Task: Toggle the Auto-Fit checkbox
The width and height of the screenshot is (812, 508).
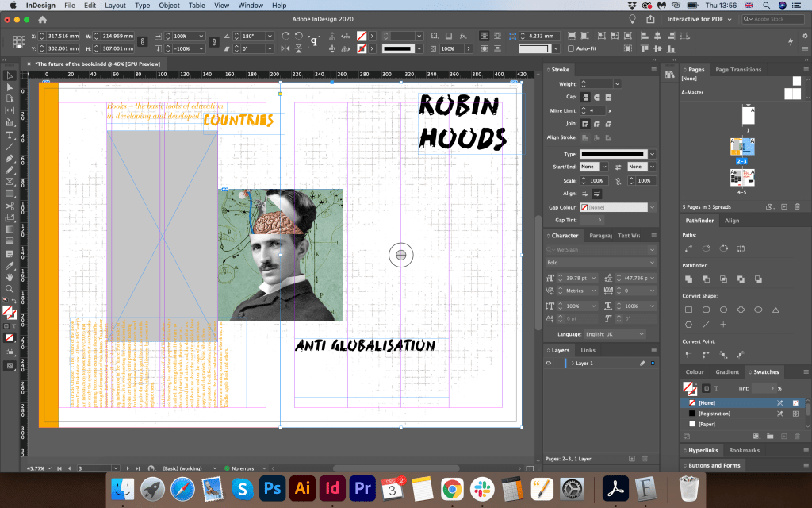Action: (x=569, y=48)
